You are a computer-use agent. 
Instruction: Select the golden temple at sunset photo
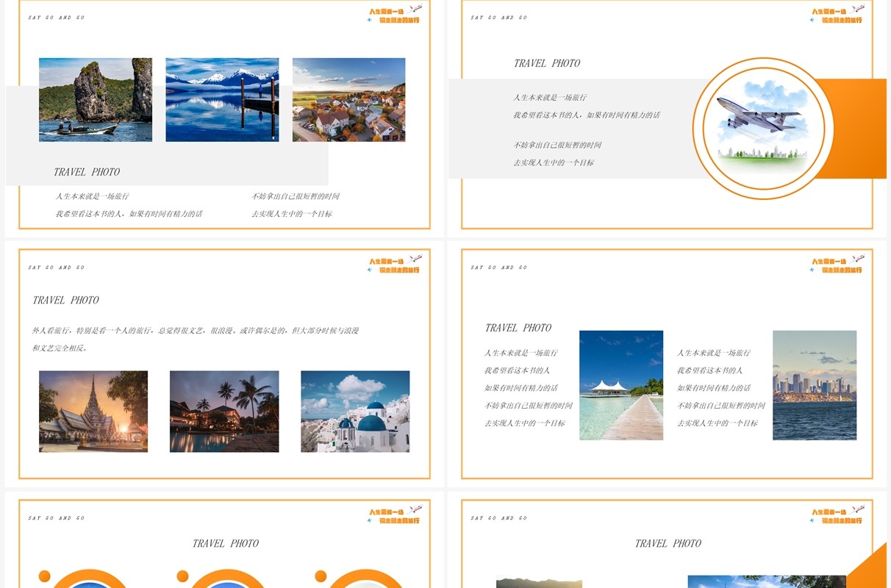pos(93,412)
